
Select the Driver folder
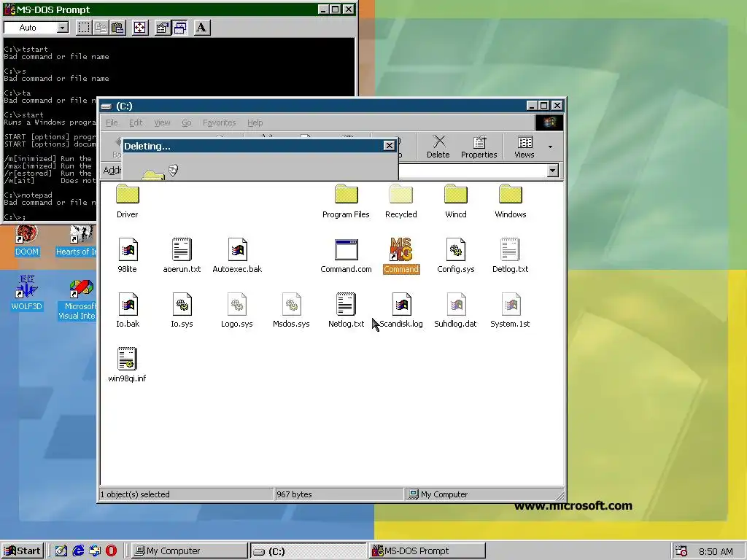click(127, 201)
